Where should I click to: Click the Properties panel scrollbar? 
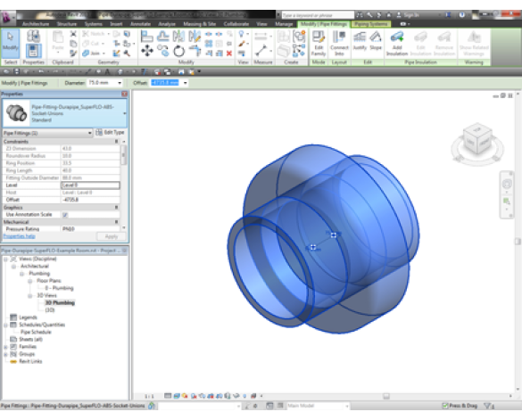(124, 155)
